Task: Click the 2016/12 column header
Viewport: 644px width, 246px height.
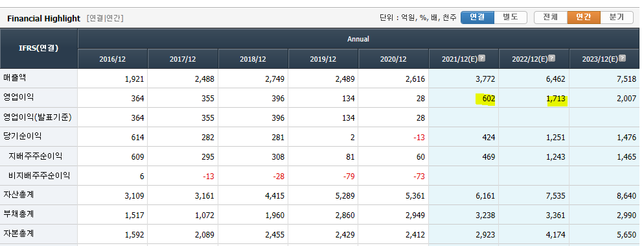Action: pyautogui.click(x=113, y=59)
